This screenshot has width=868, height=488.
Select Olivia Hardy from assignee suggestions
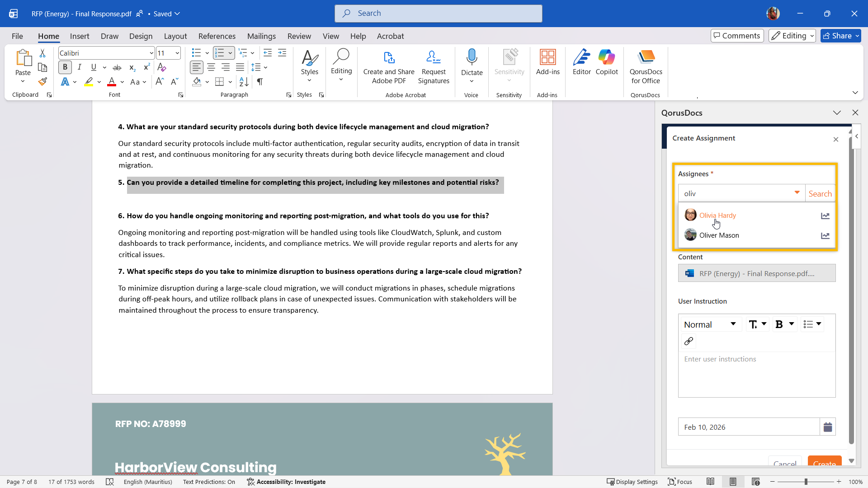(x=717, y=216)
